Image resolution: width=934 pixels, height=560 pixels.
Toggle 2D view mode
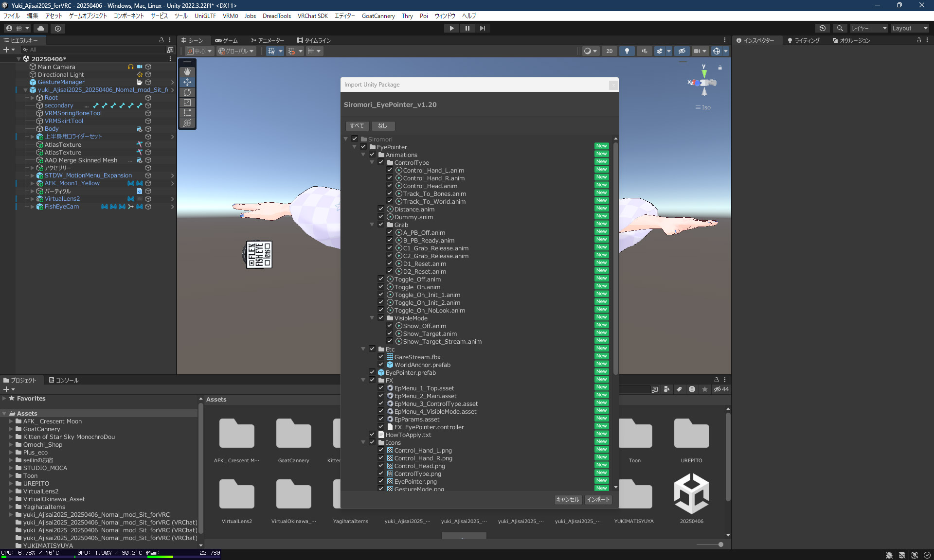tap(609, 51)
